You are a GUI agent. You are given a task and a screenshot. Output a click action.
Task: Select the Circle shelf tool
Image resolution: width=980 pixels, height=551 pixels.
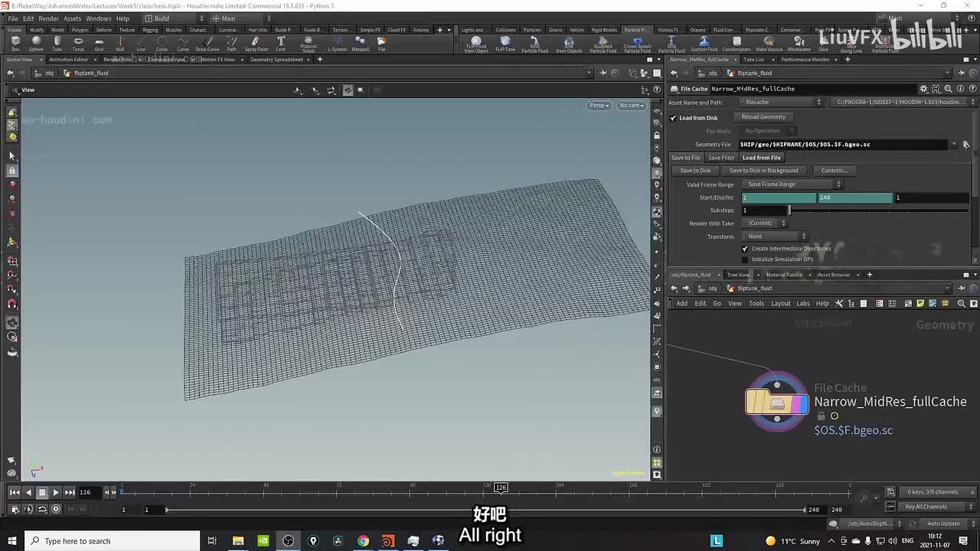pyautogui.click(x=162, y=44)
